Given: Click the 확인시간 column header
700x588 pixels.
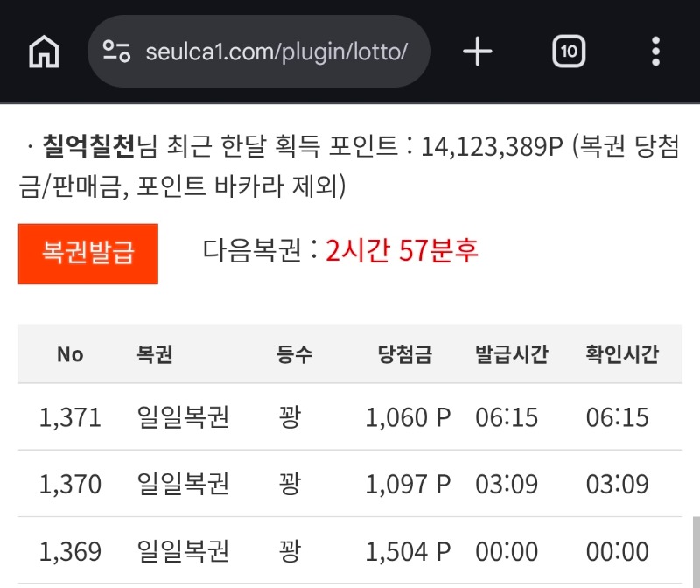Looking at the screenshot, I should click(x=622, y=354).
